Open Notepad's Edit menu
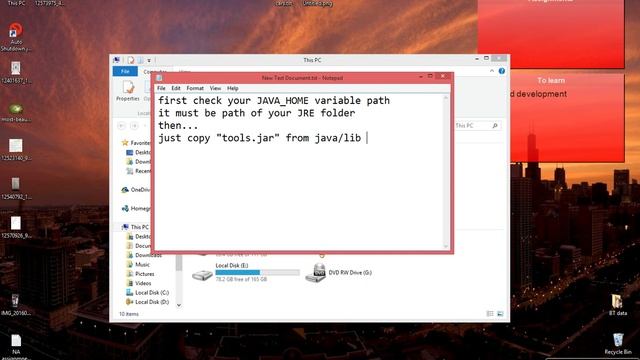Image resolution: width=640 pixels, height=360 pixels. click(176, 88)
